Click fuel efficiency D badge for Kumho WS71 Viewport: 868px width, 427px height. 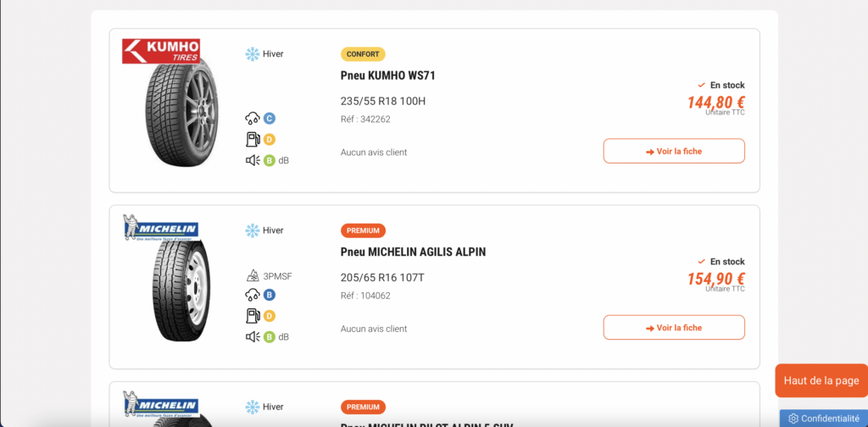click(269, 140)
